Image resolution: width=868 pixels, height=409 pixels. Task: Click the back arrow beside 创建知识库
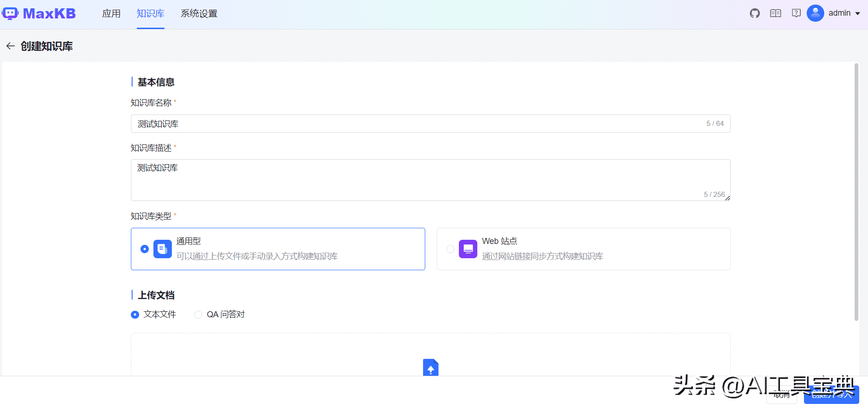click(x=10, y=46)
